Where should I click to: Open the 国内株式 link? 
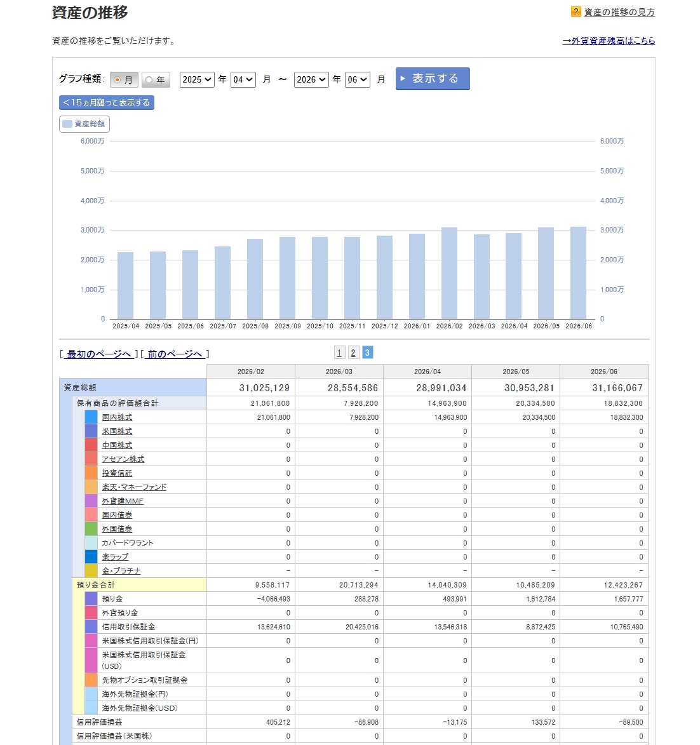117,417
